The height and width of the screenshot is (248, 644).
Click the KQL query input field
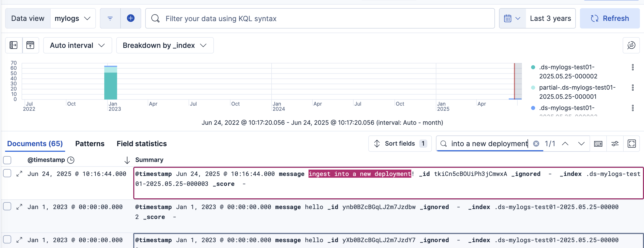click(320, 18)
